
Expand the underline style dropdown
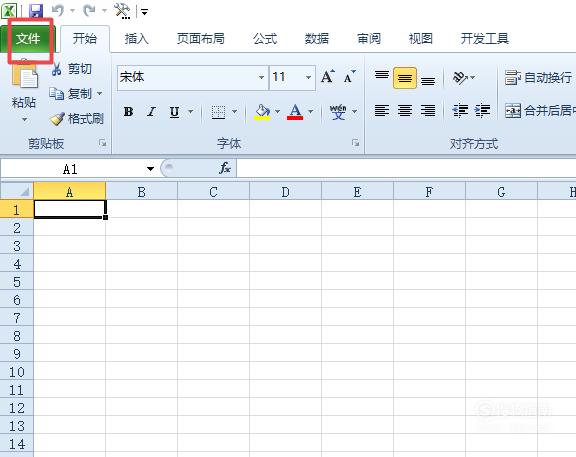[191, 112]
